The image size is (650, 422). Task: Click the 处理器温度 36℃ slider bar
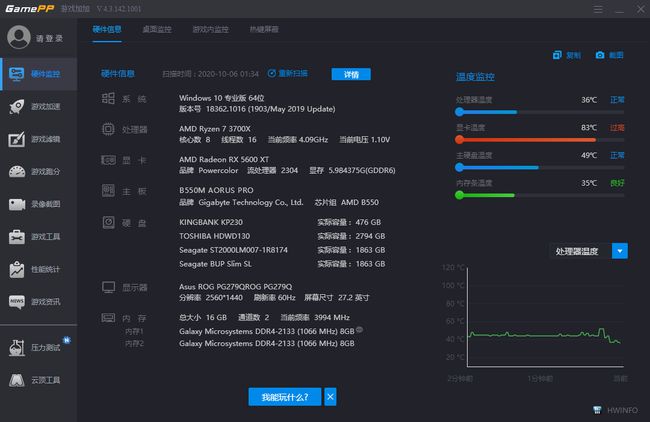coord(539,112)
